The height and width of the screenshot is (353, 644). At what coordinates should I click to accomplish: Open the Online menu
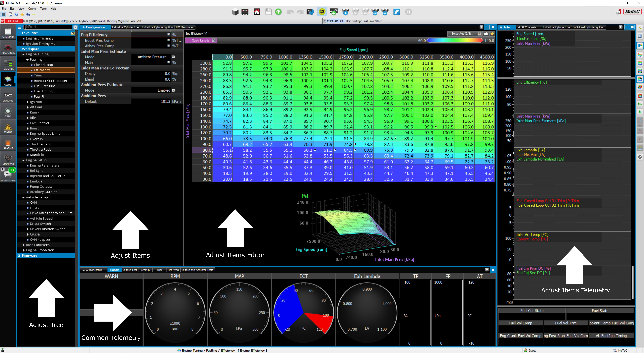(x=32, y=9)
